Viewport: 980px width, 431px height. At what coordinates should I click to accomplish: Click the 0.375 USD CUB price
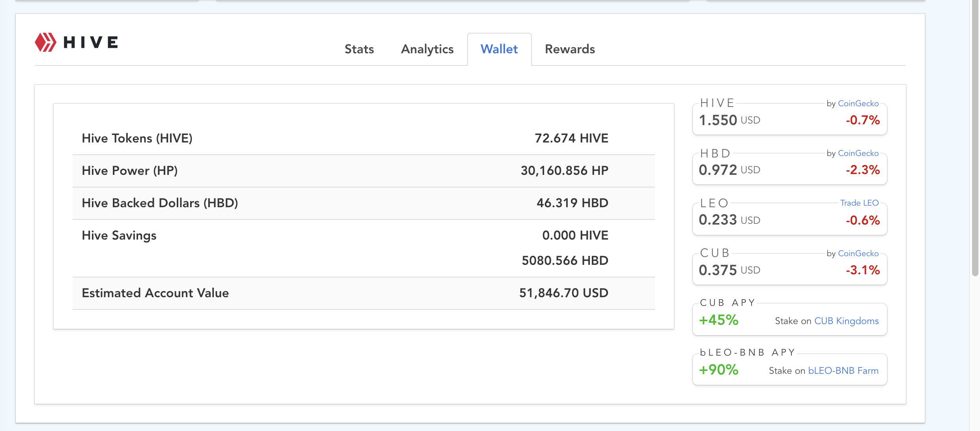(729, 270)
